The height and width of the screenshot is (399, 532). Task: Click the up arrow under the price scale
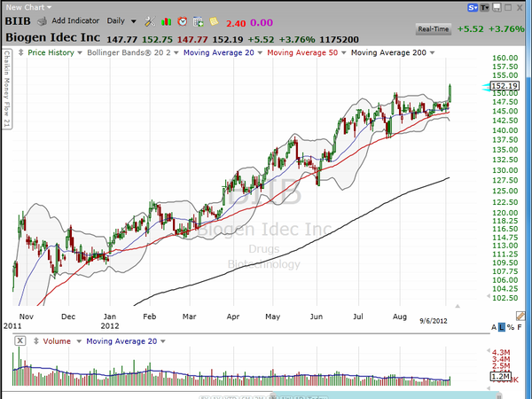pos(458,306)
